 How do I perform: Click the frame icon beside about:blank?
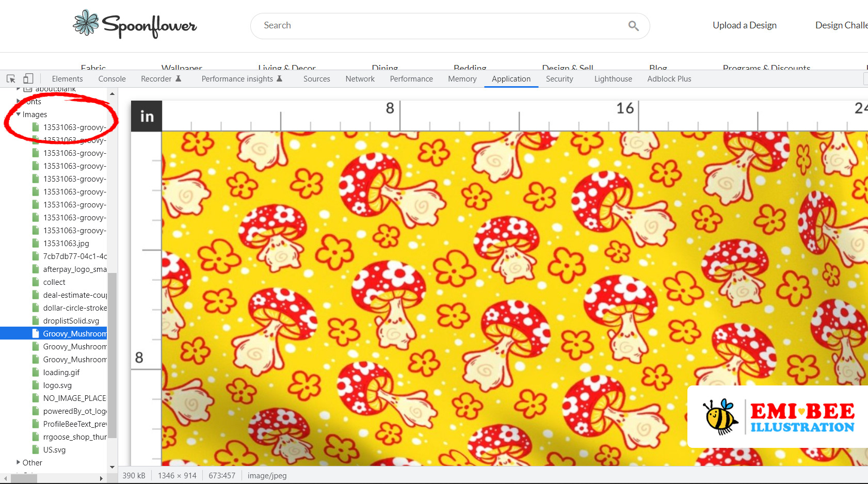point(28,89)
